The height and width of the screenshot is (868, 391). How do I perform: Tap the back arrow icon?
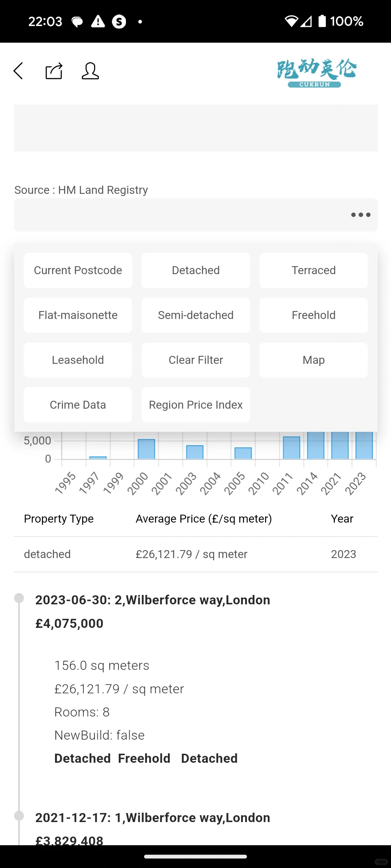click(19, 71)
